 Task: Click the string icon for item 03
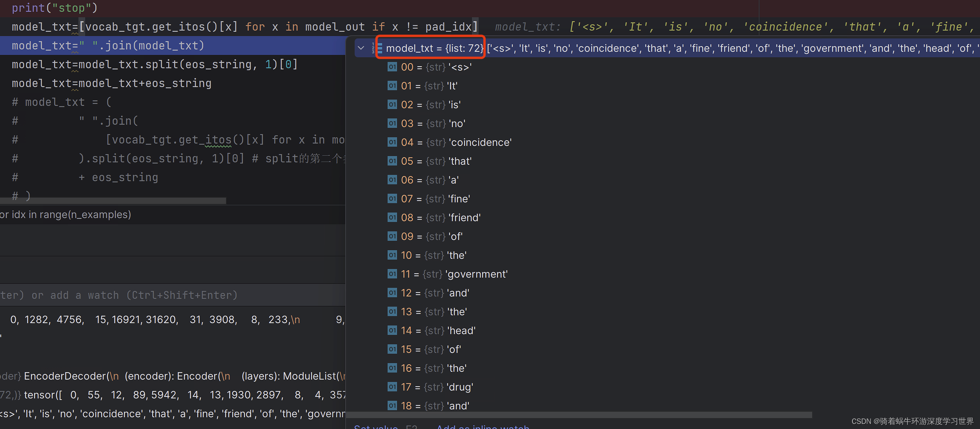click(392, 123)
